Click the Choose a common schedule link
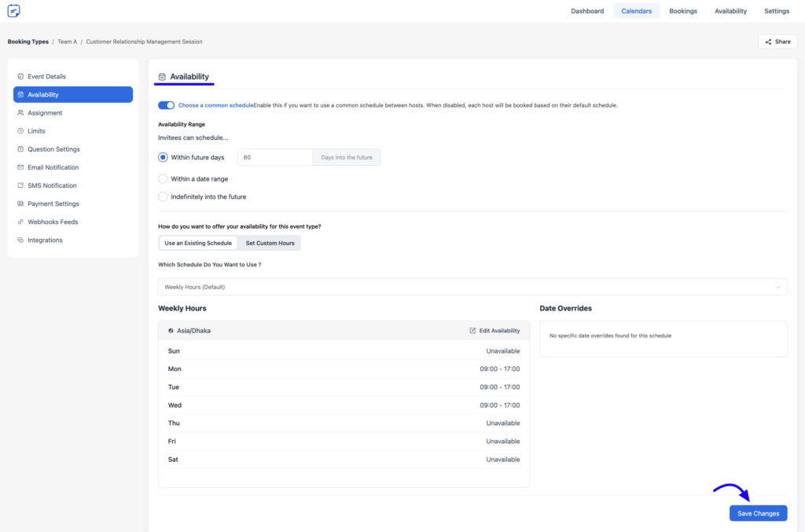The image size is (805, 532). (215, 105)
